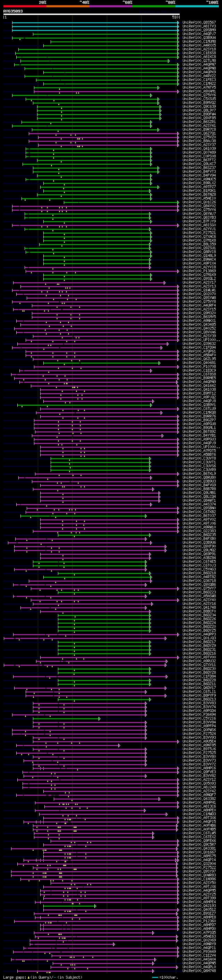This screenshot has height=980, width=222.
Task: Click the cyan ~100% identity legend segment
Action: pos(197,6)
